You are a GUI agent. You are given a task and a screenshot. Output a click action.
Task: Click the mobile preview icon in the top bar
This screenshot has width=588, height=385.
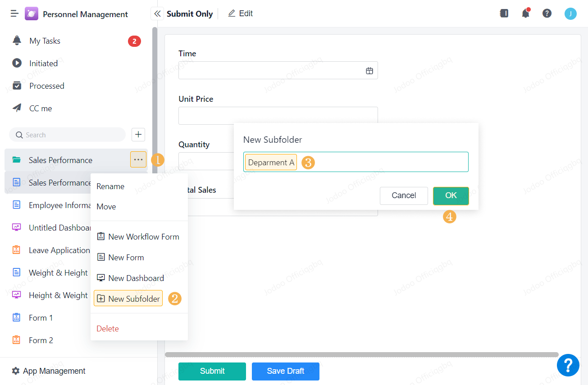(504, 14)
